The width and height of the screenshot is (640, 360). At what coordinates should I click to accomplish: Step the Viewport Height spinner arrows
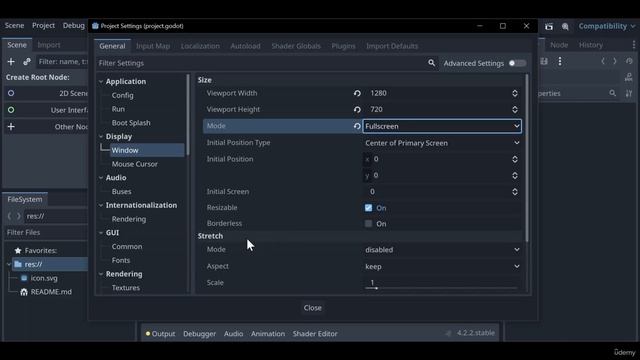(x=515, y=110)
